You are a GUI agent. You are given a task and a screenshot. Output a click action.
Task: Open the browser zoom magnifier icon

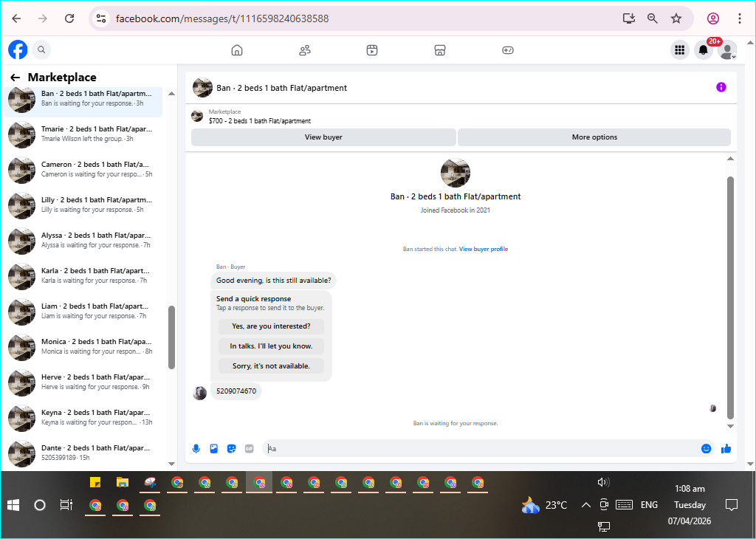pyautogui.click(x=653, y=18)
